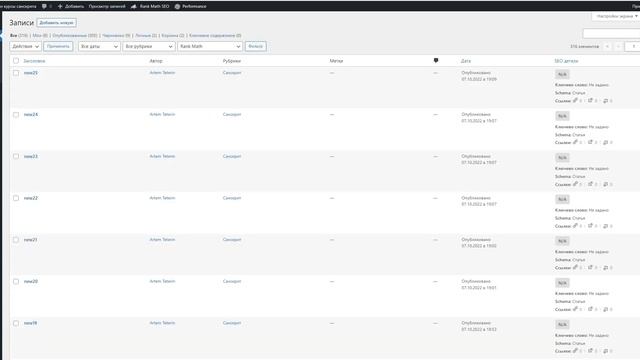Image resolution: width=640 pixels, height=360 pixels.
Task: Click the Применить apply button
Action: point(58,47)
